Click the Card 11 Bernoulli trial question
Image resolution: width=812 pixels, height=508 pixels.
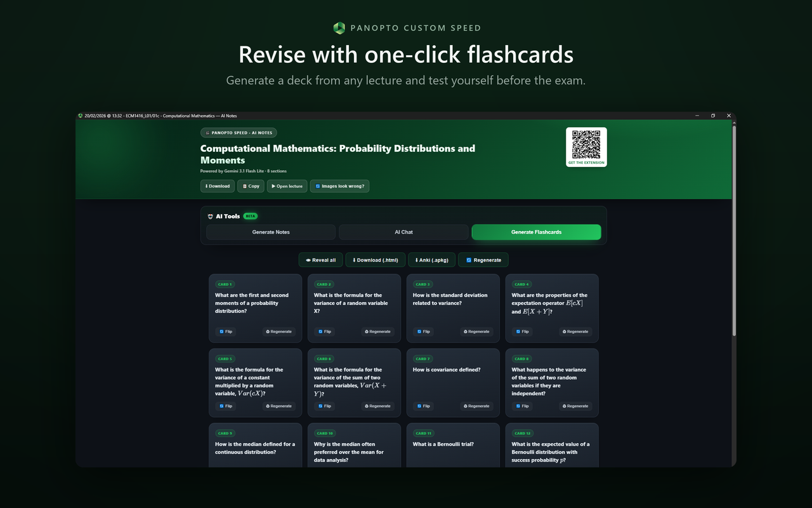(x=443, y=444)
